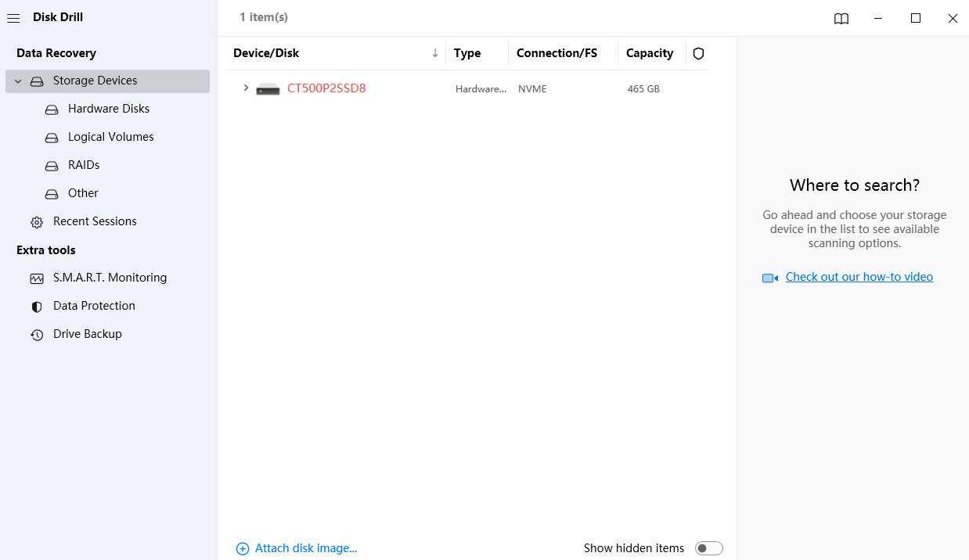969x560 pixels.
Task: Click the protection shield column header icon
Action: pos(699,53)
